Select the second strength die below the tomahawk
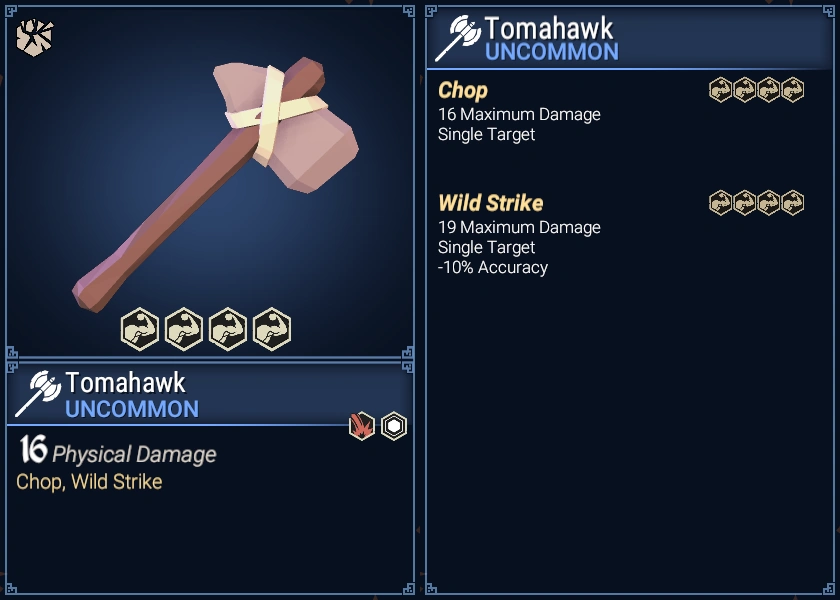This screenshot has height=600, width=840. pyautogui.click(x=184, y=329)
